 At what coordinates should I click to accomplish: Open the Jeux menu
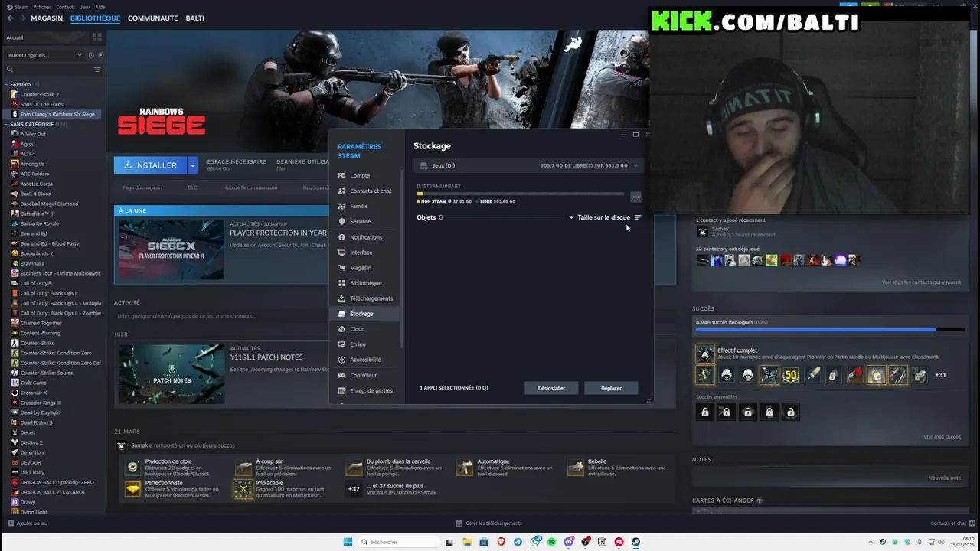85,7
